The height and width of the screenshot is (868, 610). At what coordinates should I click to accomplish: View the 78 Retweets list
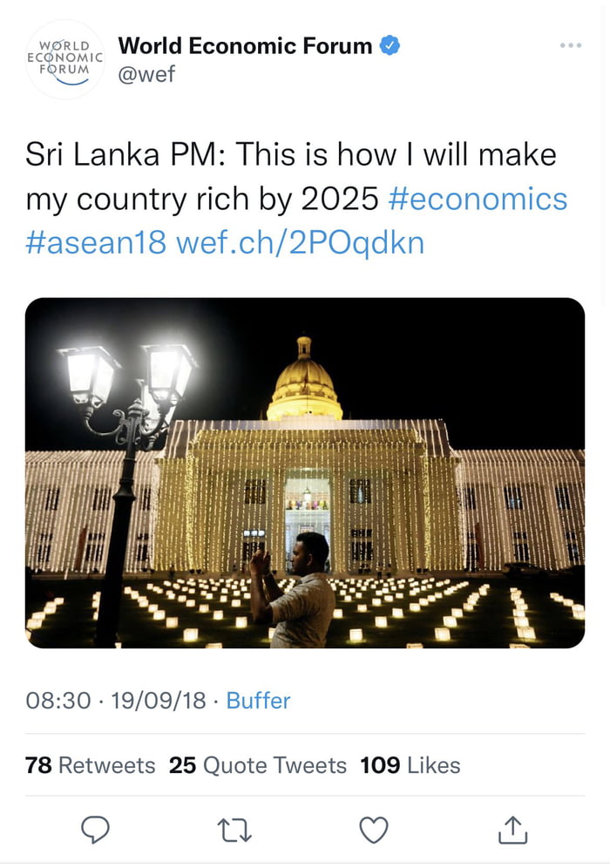click(x=91, y=765)
